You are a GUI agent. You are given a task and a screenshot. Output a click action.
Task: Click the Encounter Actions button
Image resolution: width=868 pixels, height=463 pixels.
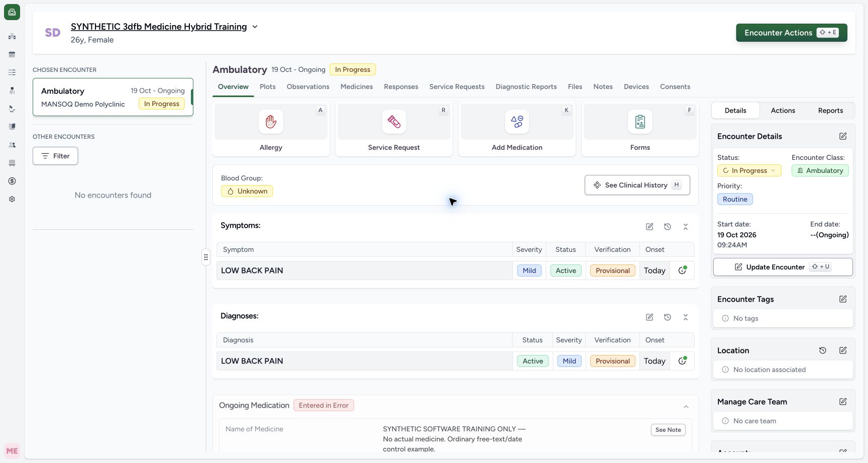coord(792,33)
